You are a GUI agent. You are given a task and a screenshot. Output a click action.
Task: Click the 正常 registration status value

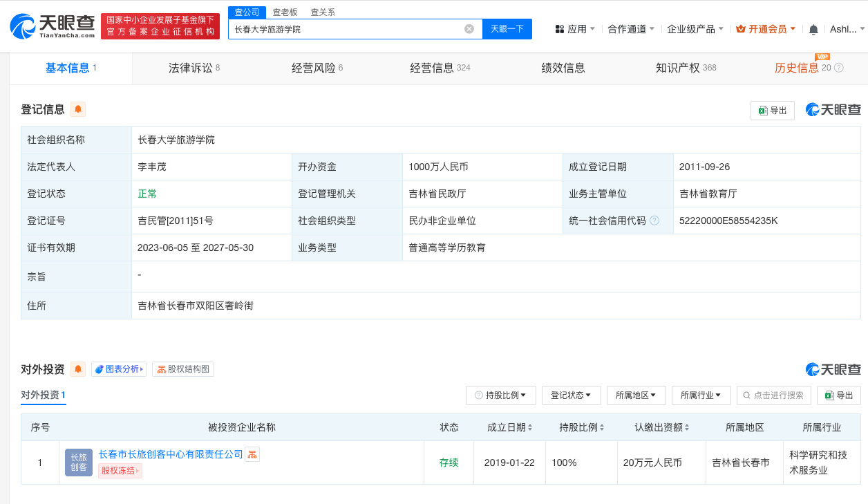(x=147, y=194)
